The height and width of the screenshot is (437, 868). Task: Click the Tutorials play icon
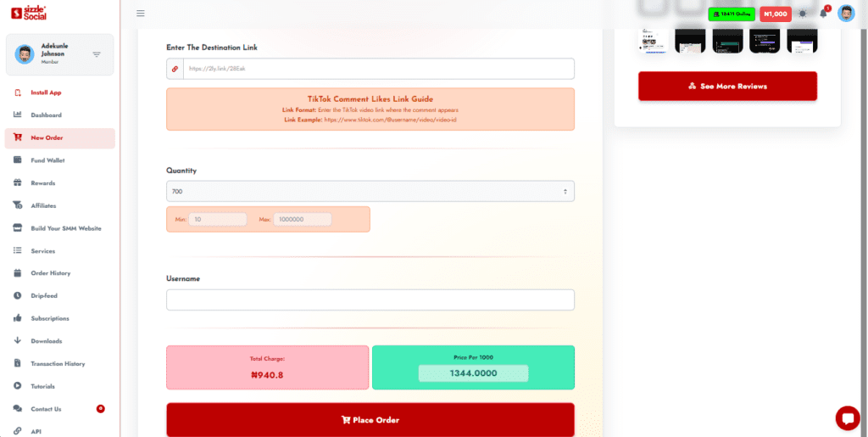click(x=18, y=386)
